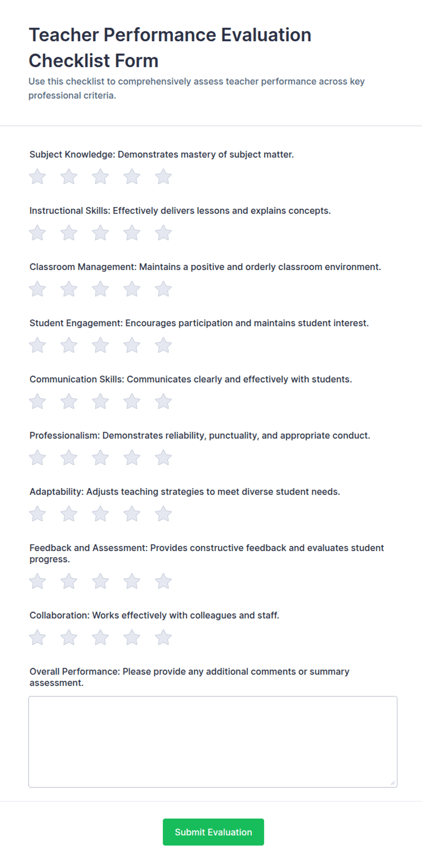Viewport: 422px width, 868px height.
Task: Give Instructional Skills a three-star rating
Action: pos(100,233)
